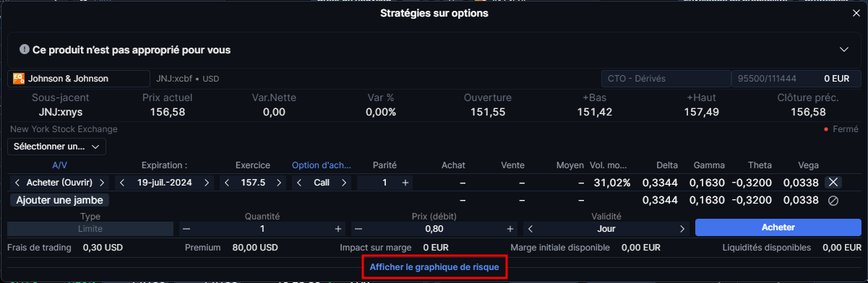The width and height of the screenshot is (868, 283).
Task: Change validity Jour to next value
Action: (682, 228)
